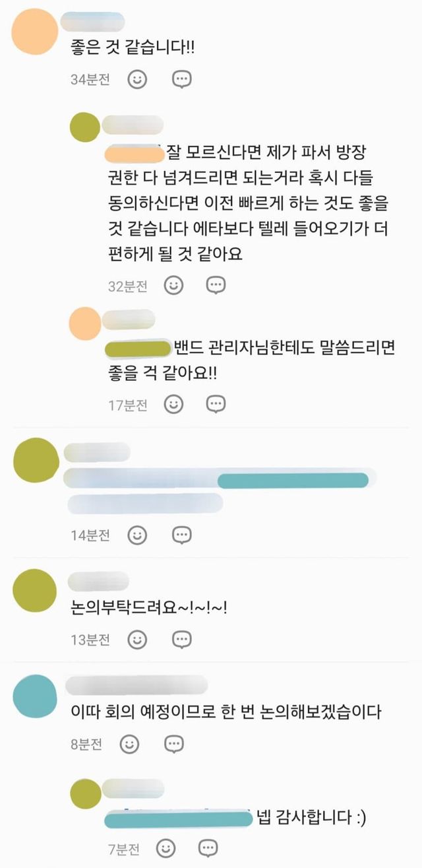
Task: Reply to 논의부탁드려요 comment via bubble icon
Action: click(182, 640)
